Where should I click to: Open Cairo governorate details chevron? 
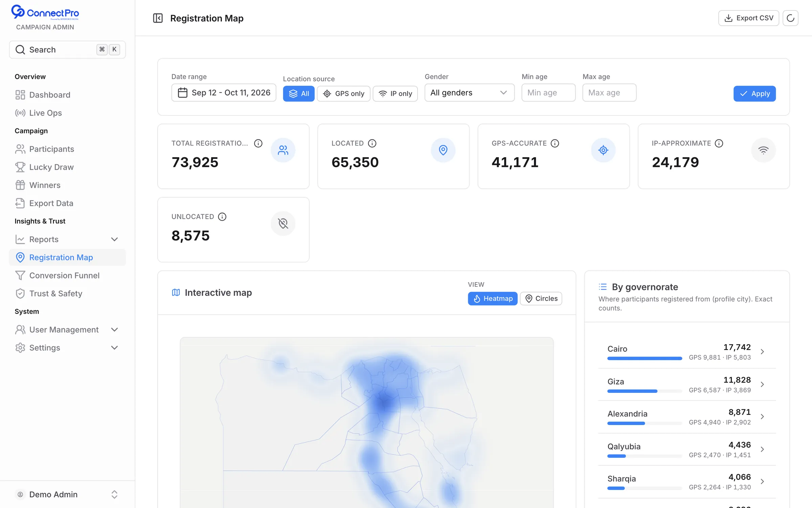point(762,352)
